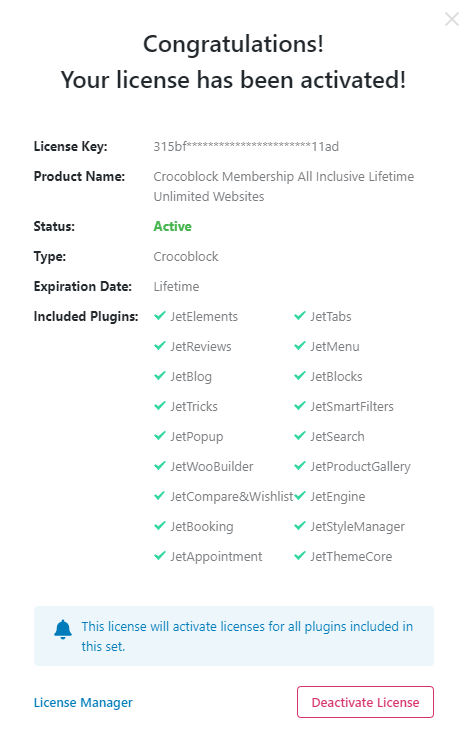Open the License Manager link
Image resolution: width=471 pixels, height=753 pixels.
[83, 702]
